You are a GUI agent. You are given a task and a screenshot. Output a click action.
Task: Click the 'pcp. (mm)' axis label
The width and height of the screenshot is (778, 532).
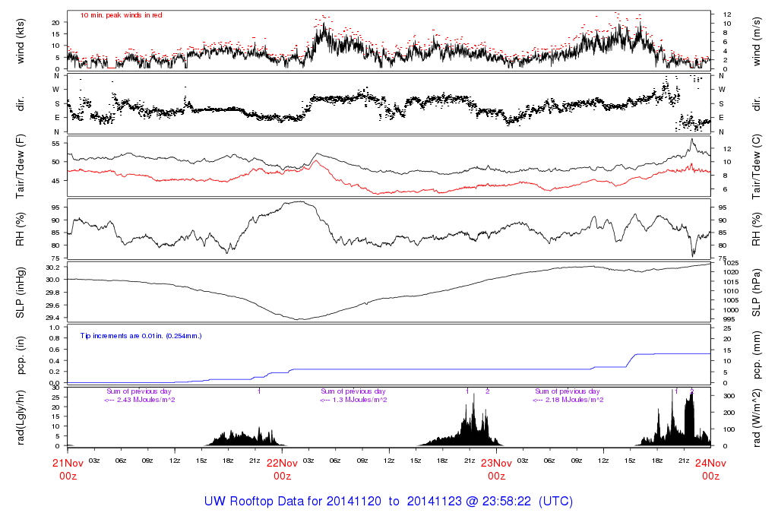coord(756,355)
